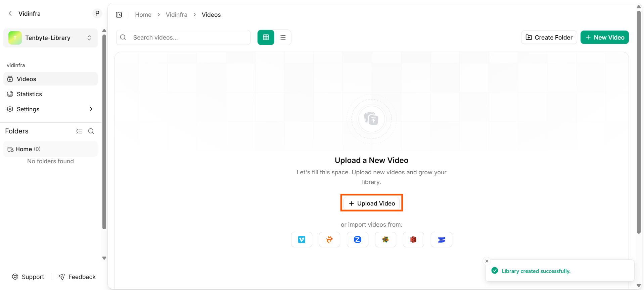Click the sidebar scrollbar down arrow
Viewport: 644px width, 290px height.
click(x=104, y=258)
